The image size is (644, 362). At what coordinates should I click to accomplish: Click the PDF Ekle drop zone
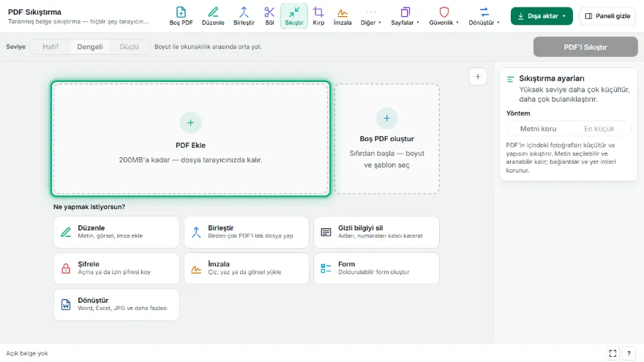pyautogui.click(x=190, y=139)
